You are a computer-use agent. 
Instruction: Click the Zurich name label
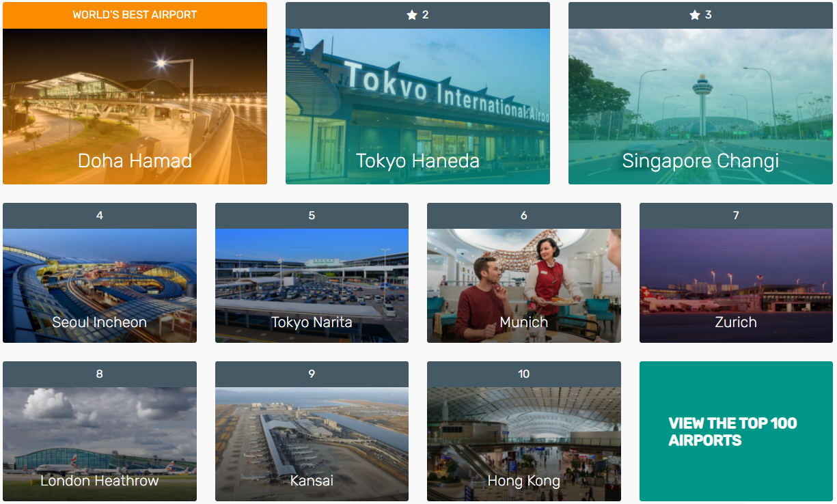pos(736,322)
